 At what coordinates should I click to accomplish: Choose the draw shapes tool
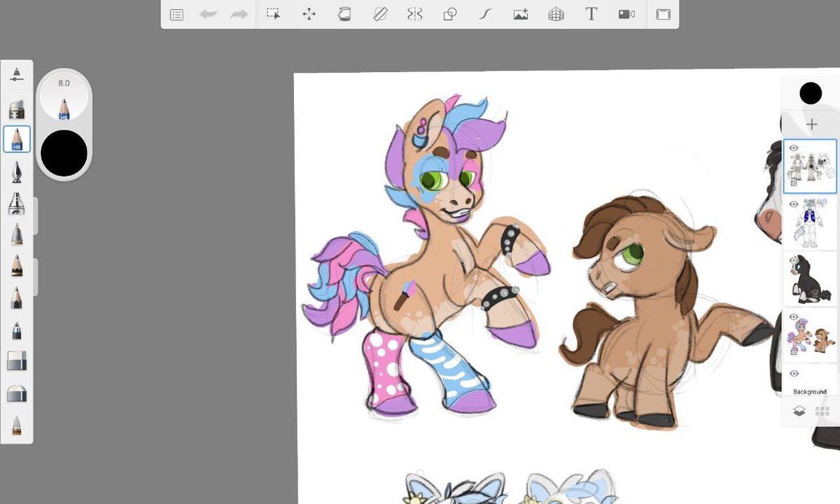coord(450,14)
